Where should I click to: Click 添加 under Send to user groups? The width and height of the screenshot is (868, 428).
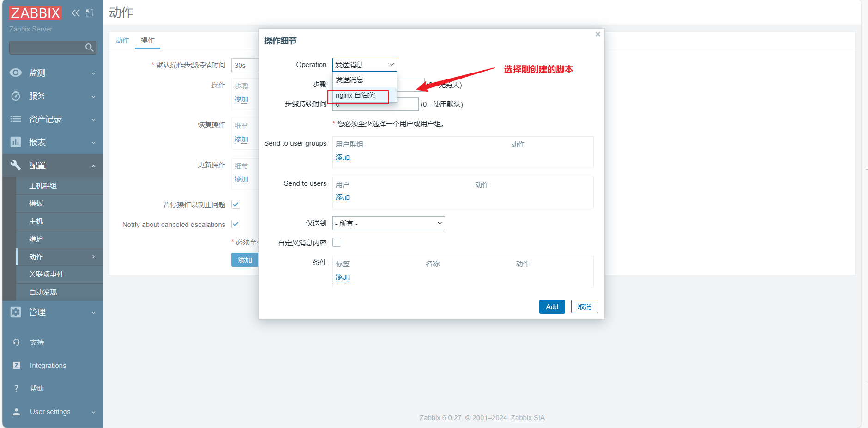[x=343, y=158]
